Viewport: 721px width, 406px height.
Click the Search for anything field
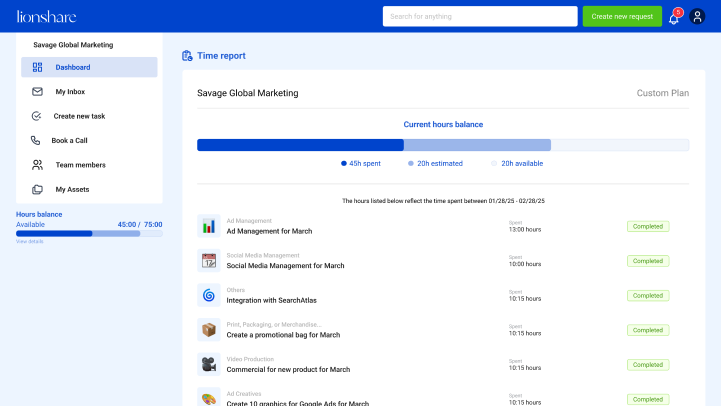[x=480, y=17]
